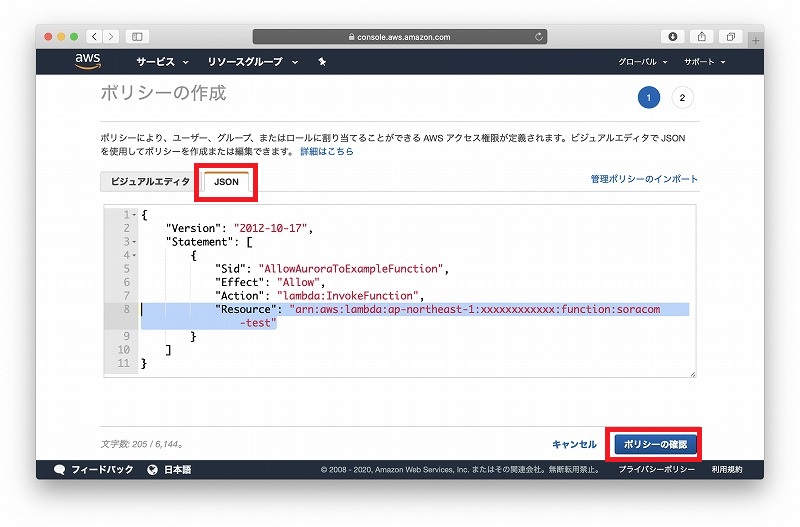Collapse code fold arrow on line 3

pos(134,242)
